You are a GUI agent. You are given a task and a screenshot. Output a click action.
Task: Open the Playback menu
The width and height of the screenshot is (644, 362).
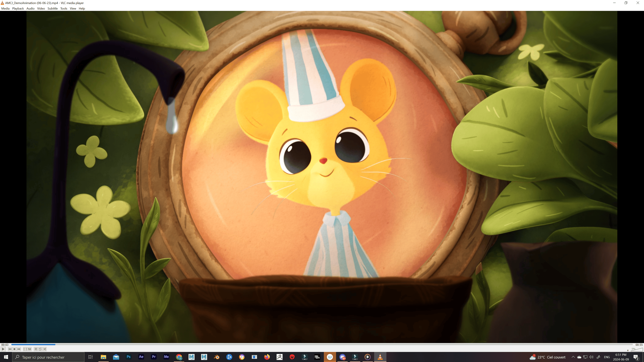coord(18,9)
